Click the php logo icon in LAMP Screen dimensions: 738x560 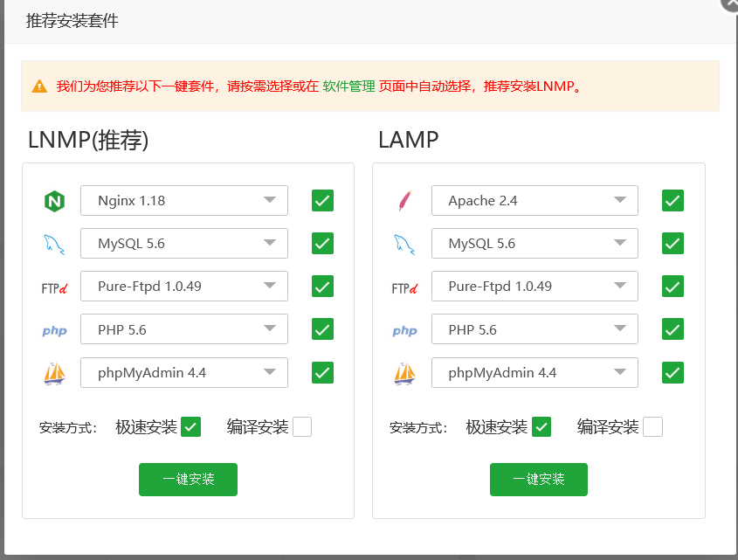coord(404,330)
